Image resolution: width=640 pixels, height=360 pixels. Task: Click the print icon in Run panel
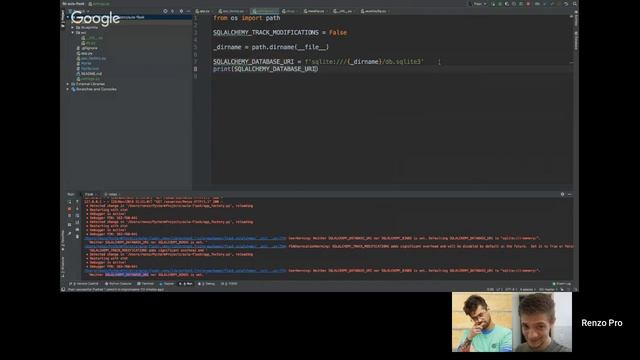(x=78, y=229)
